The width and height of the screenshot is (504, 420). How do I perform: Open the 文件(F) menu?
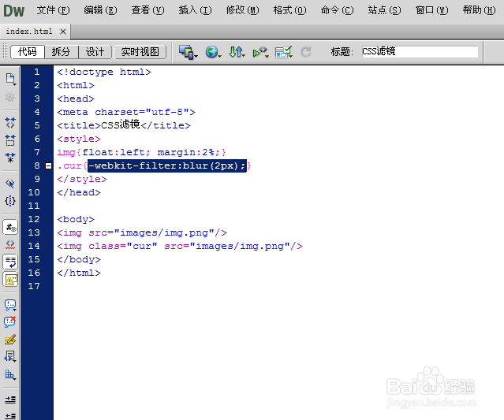(53, 10)
